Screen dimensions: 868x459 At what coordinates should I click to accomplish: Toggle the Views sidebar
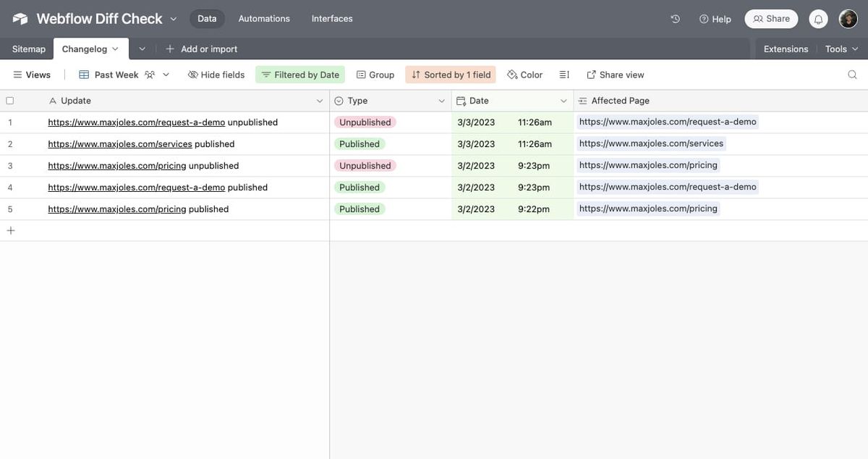click(x=32, y=75)
